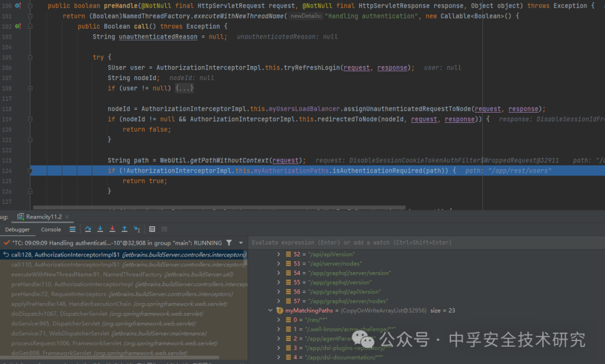Switch to the Console tab
The image size is (605, 364).
coord(51,230)
